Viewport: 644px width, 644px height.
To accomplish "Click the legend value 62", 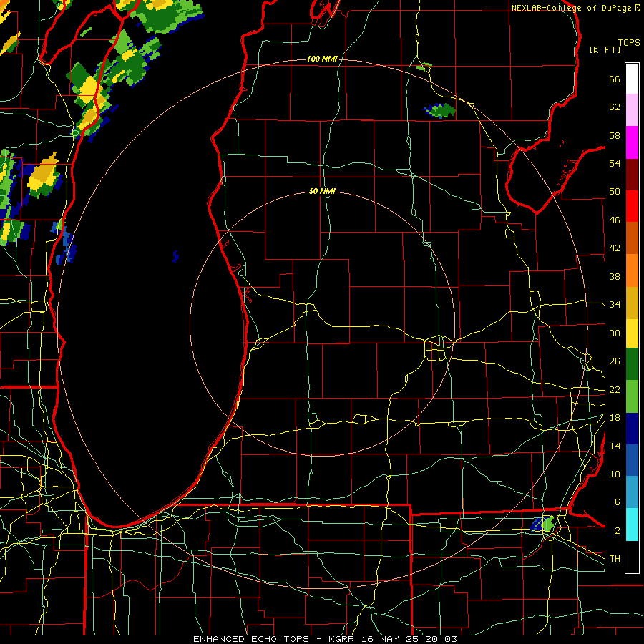I will (x=615, y=107).
